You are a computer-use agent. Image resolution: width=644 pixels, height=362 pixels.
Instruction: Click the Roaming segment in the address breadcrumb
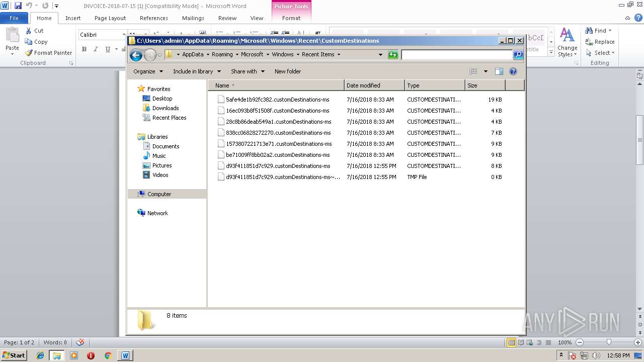click(x=222, y=54)
